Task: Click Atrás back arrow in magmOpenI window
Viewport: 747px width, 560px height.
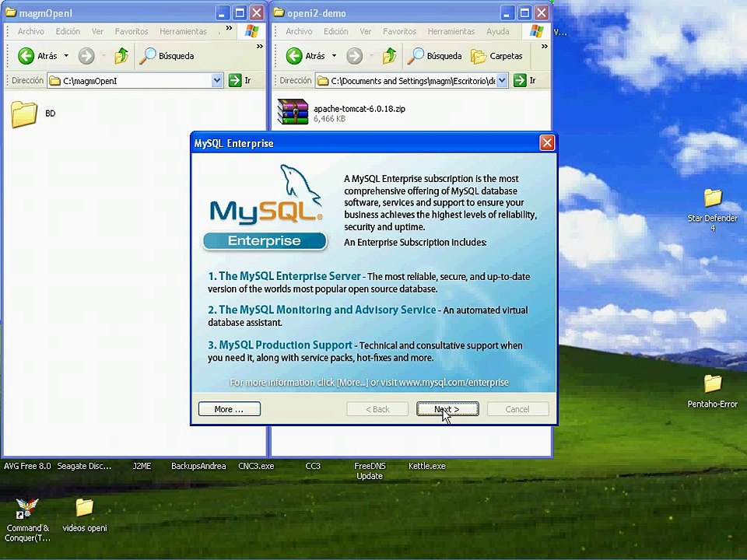Action: tap(26, 56)
